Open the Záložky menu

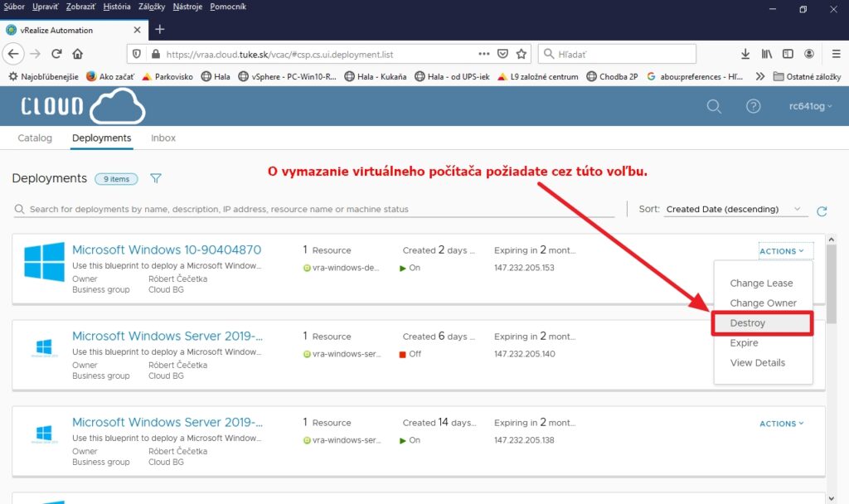click(x=152, y=7)
